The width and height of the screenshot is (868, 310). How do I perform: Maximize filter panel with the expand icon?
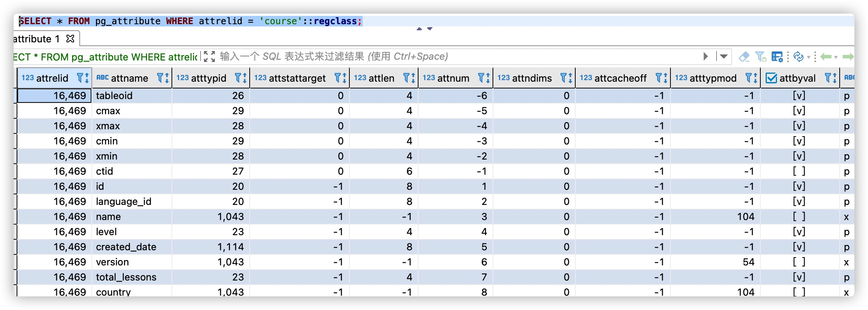(209, 57)
